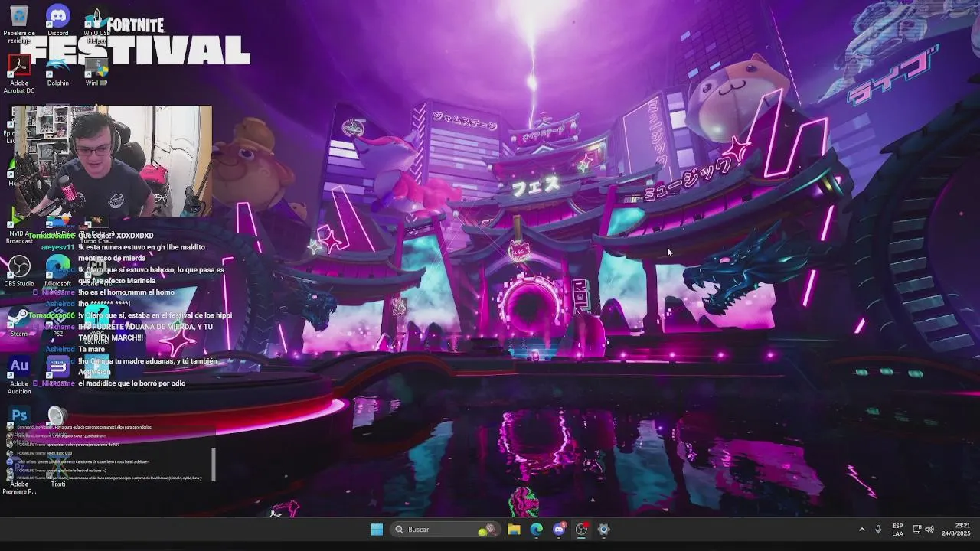This screenshot has height=551, width=980.
Task: Open the Dolphin emulator shortcut
Action: click(58, 70)
